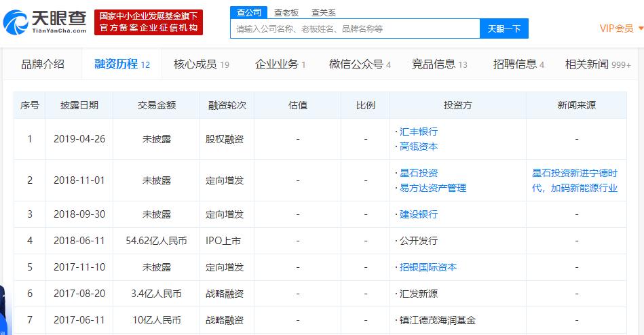Open the red 官方备案企业征信机构 banner
The image size is (644, 335).
point(148,22)
